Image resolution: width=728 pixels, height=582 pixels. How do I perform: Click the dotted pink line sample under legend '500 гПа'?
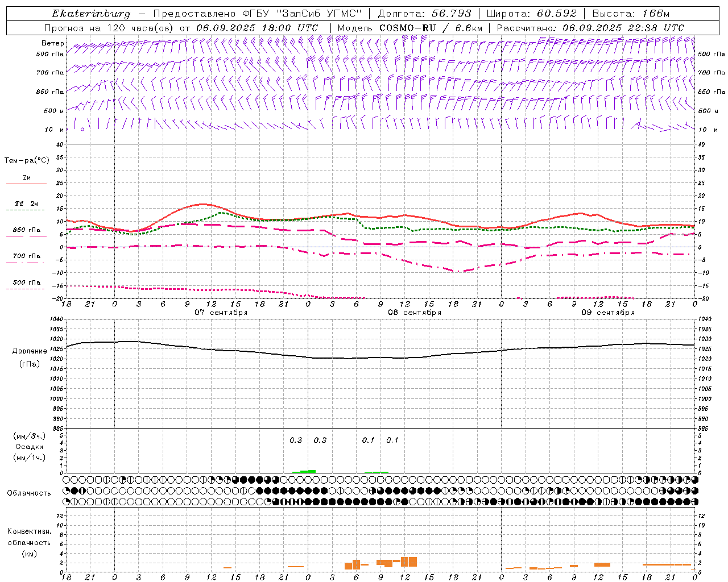click(x=25, y=289)
